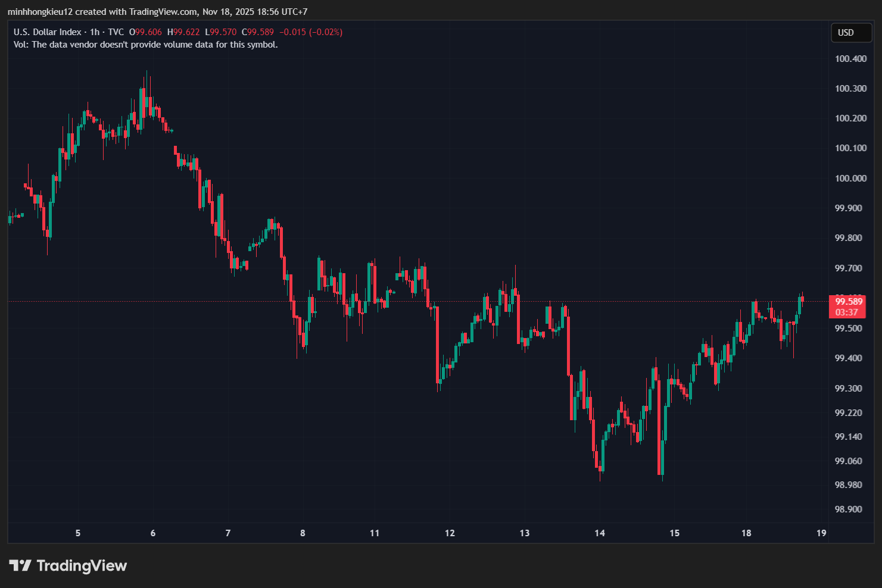This screenshot has height=588, width=882.
Task: Open the USD currency selector
Action: pyautogui.click(x=851, y=33)
